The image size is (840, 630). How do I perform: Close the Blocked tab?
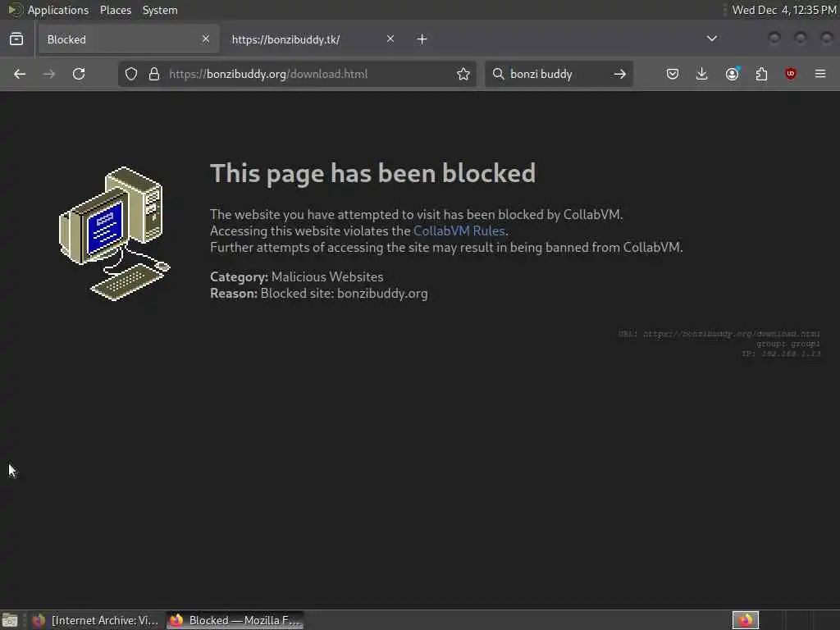[x=206, y=39]
